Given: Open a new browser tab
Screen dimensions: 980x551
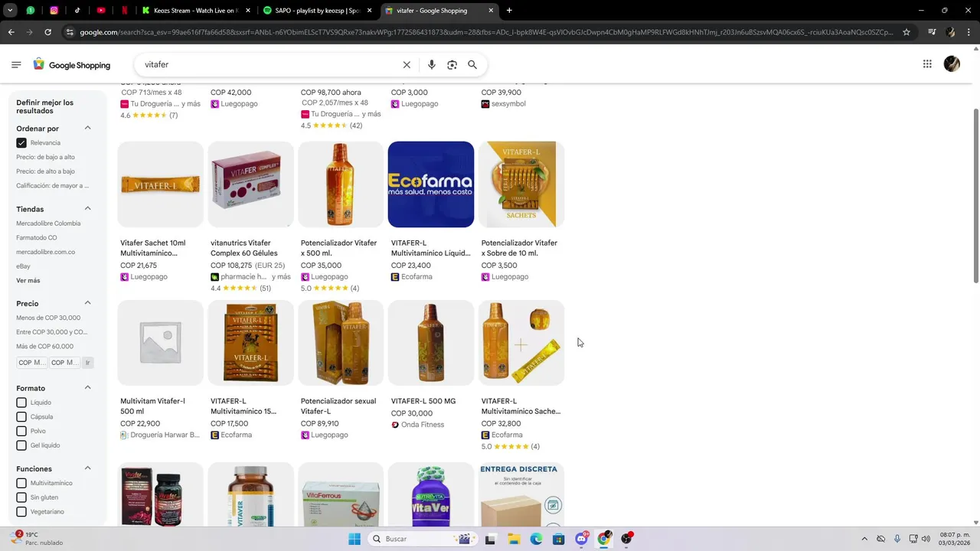Looking at the screenshot, I should coord(509,11).
